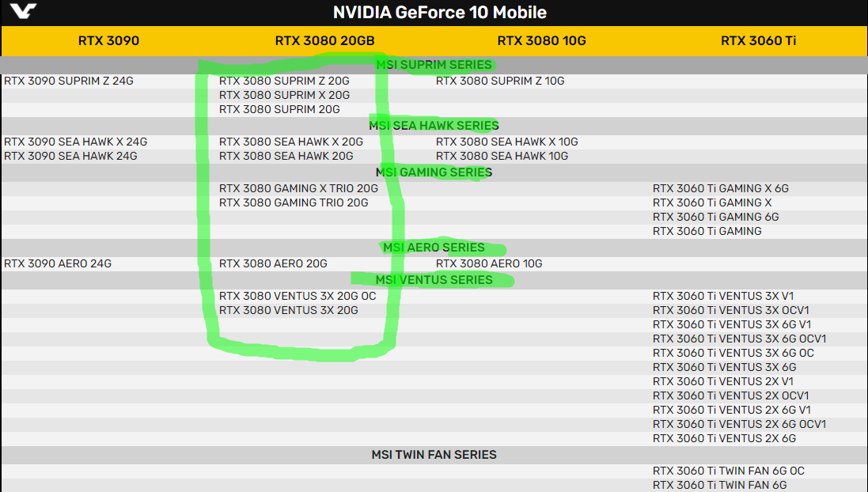The height and width of the screenshot is (492, 868).
Task: Click the RTX 3060 Ti VENTUS 3X 6G row
Action: [x=725, y=368]
